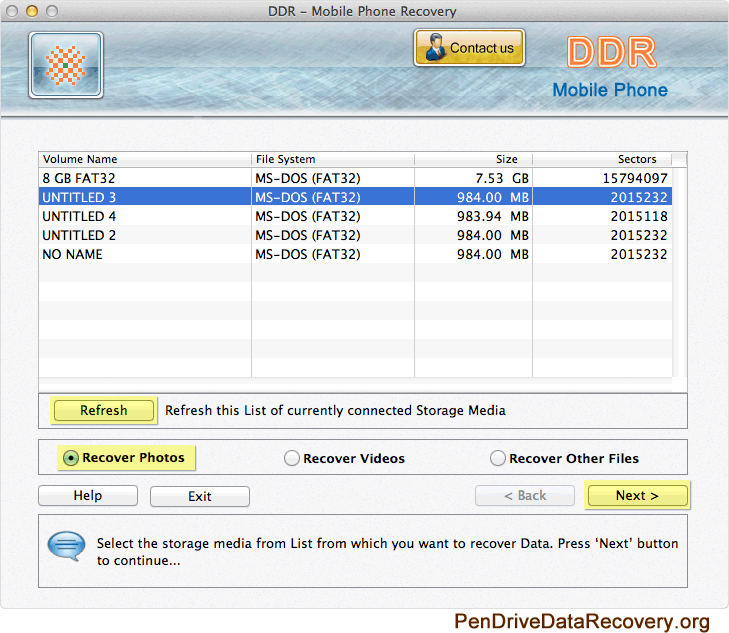The image size is (729, 633).
Task: Click the 15794097 sectors value
Action: (x=635, y=178)
